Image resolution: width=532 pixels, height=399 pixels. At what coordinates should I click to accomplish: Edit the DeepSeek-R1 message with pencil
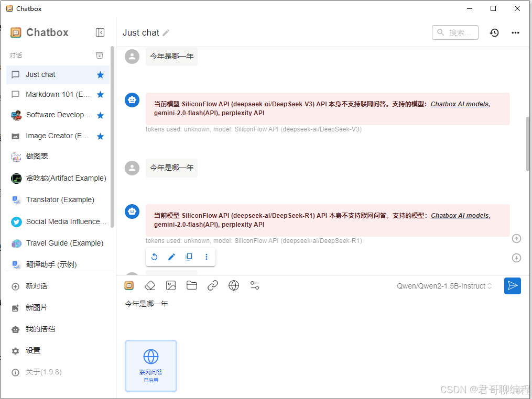[172, 257]
